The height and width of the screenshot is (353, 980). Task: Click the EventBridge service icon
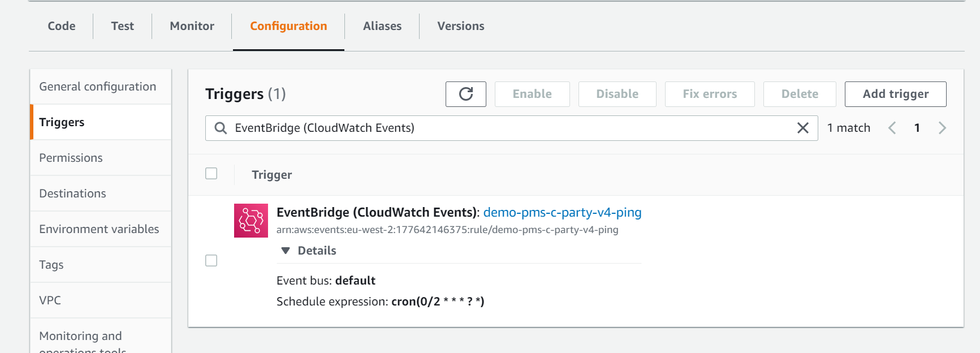coord(251,221)
